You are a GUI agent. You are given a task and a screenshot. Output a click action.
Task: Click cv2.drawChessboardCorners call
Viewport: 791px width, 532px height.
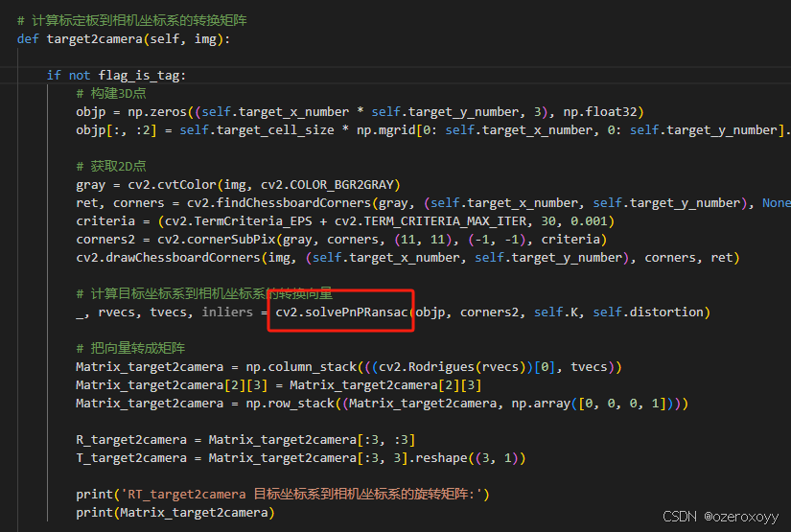coord(168,257)
